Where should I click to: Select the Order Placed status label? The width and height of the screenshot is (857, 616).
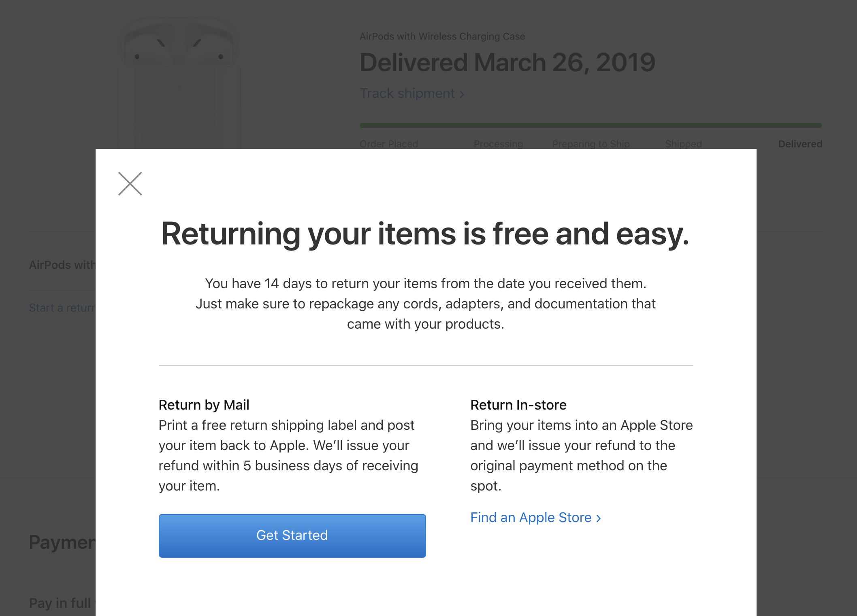click(389, 144)
